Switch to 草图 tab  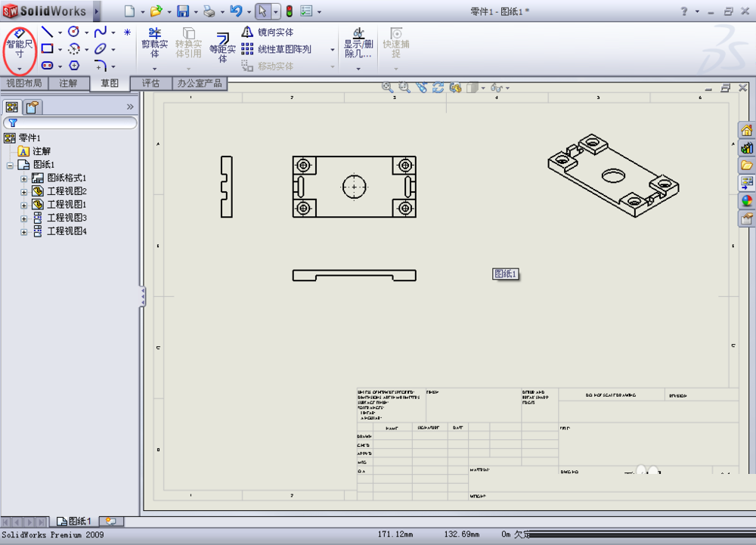point(110,83)
